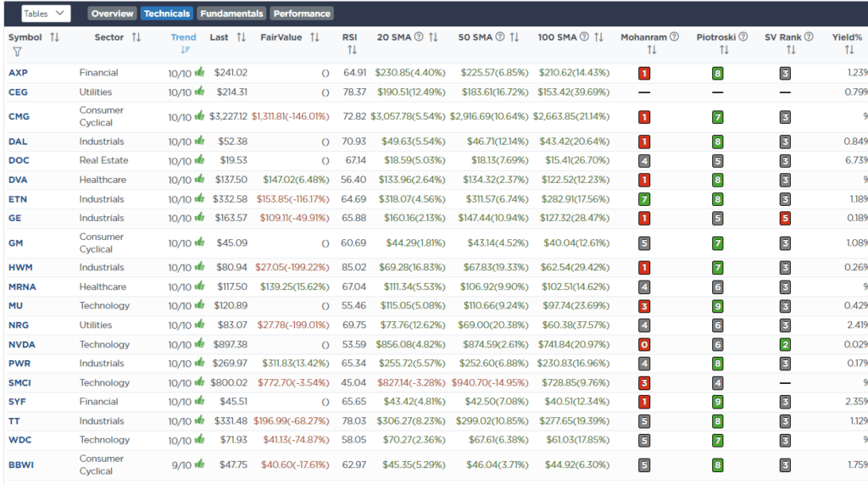Show Mohanram help question icon
The height and width of the screenshot is (484, 868).
674,36
